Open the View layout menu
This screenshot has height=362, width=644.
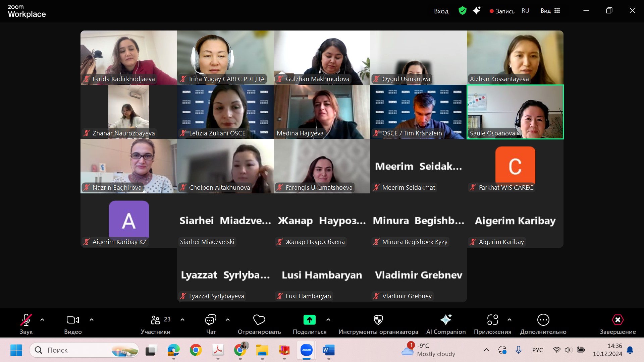(x=550, y=11)
